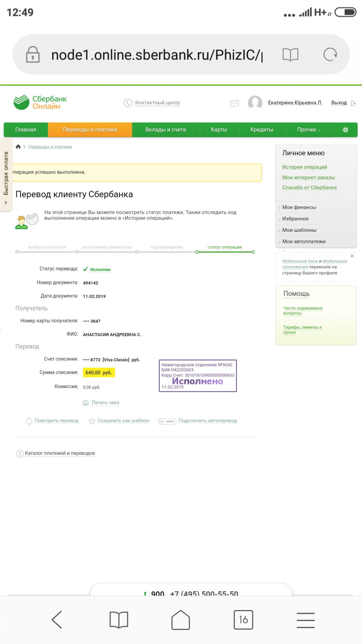Screen dimensions: 362x644
Task: Tap the padlock icon in address bar
Action: click(33, 54)
